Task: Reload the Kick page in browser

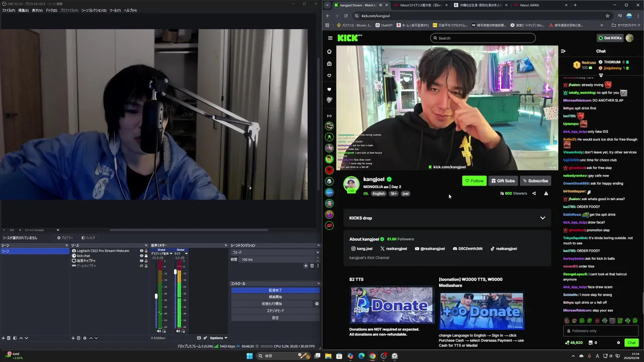Action: tap(346, 16)
